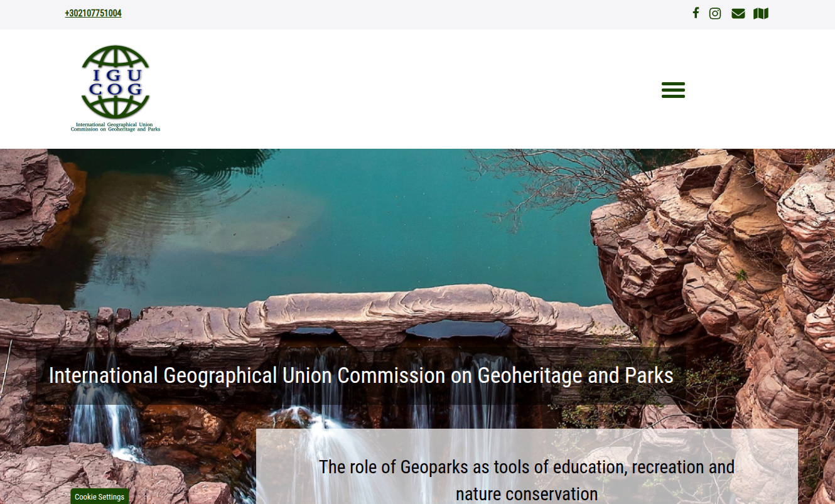
Task: Click the IGU COG globe logo
Action: [x=116, y=83]
